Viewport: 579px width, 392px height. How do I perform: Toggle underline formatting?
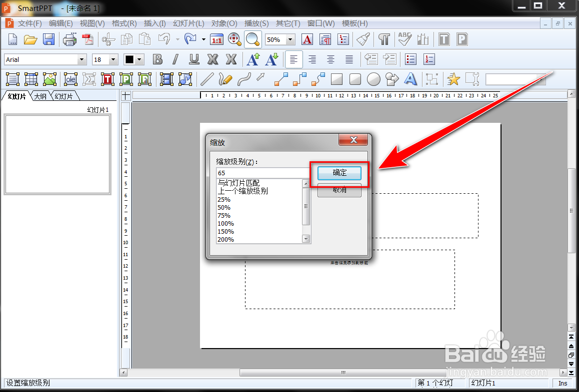(x=194, y=59)
